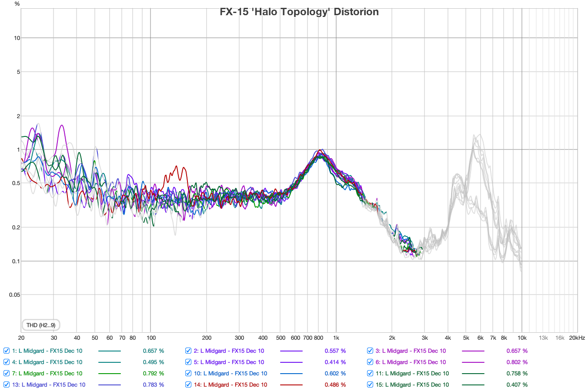Image resolution: width=588 pixels, height=391 pixels.
Task: Click the 0.758 % distortion value
Action: [517, 373]
